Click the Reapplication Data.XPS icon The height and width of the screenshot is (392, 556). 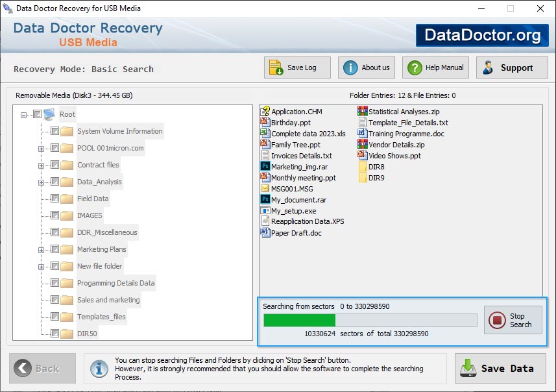(265, 221)
